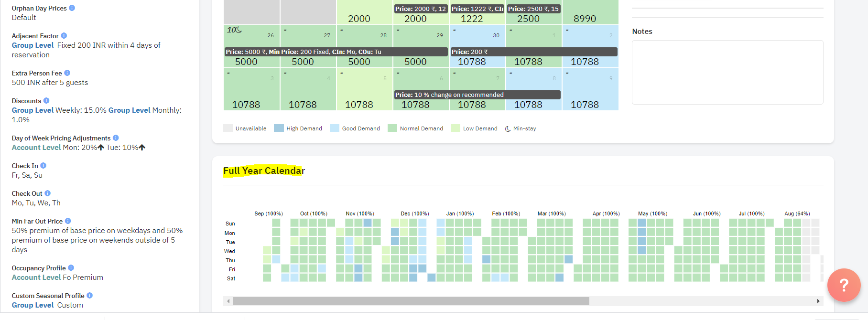Open the Account Level link under Occupancy Profile
Viewport: 868px width, 320px height.
(36, 277)
